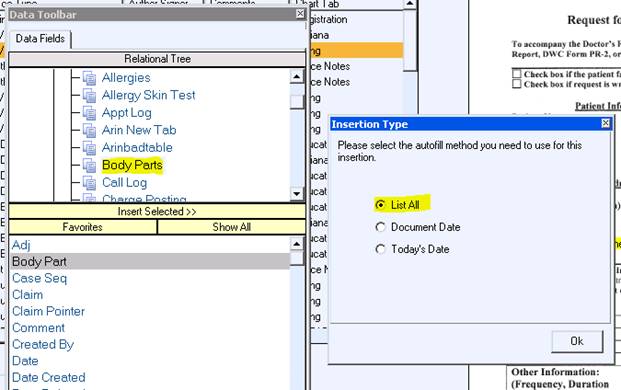Select the Body Part field row
The image size is (621, 390).
coord(150,262)
